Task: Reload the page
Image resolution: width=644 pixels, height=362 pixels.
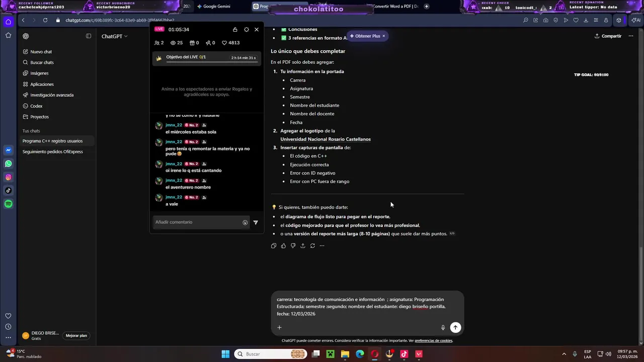Action: [45, 20]
